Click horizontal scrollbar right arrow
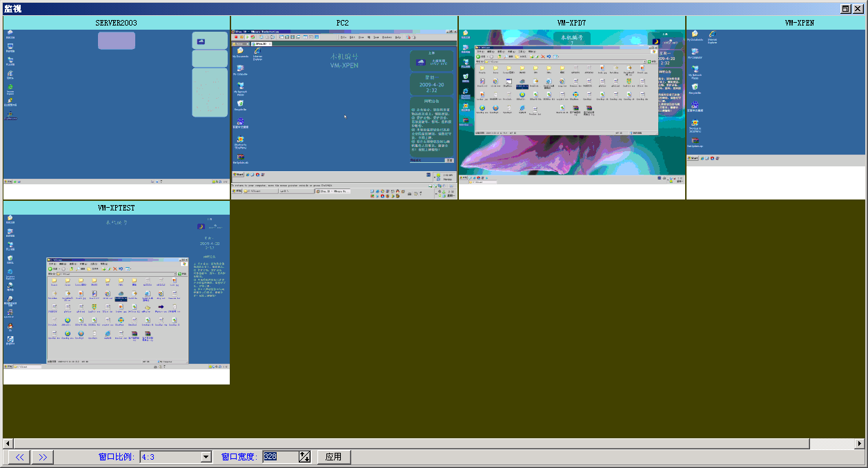The height and width of the screenshot is (468, 868). pyautogui.click(x=860, y=443)
